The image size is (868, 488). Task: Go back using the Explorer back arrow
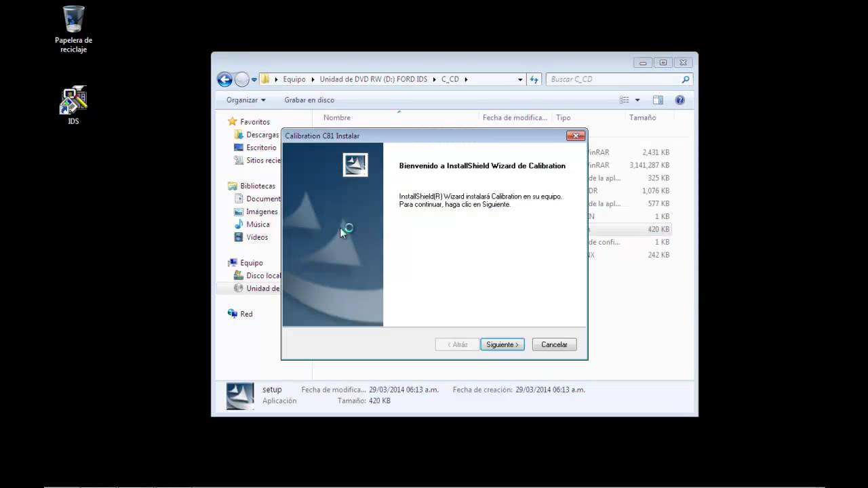coord(224,79)
